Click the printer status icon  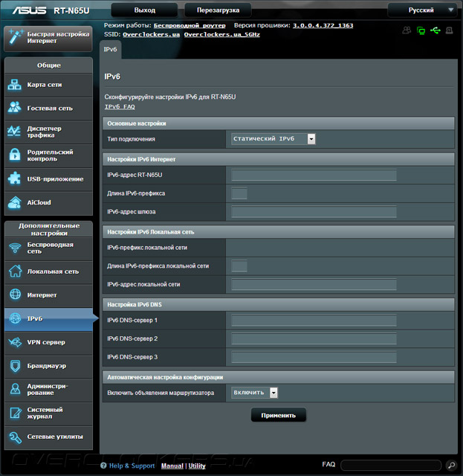click(x=450, y=30)
